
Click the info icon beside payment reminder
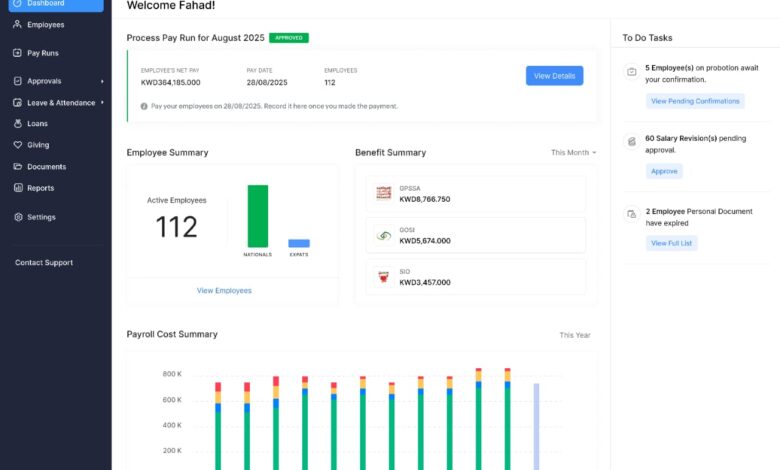tap(144, 106)
